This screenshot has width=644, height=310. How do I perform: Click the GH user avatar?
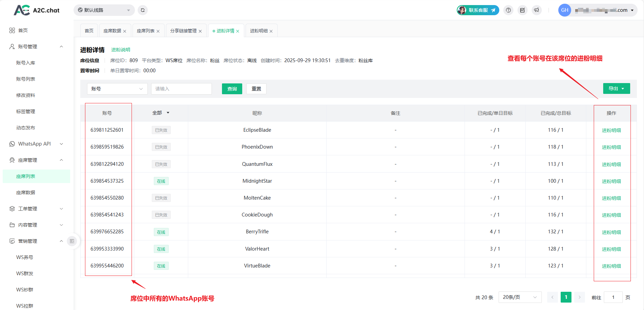tap(564, 10)
